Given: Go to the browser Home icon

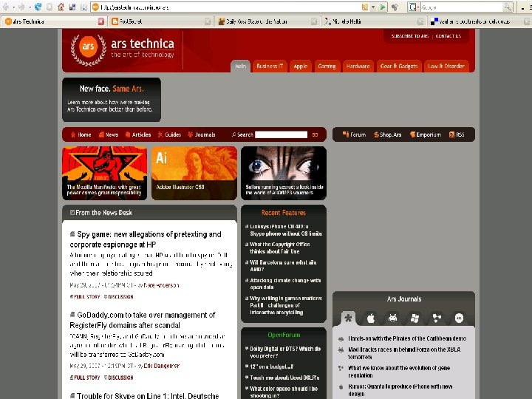Looking at the screenshot, I should tap(61, 7).
